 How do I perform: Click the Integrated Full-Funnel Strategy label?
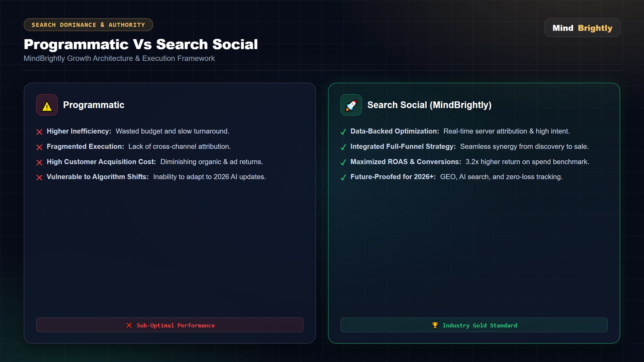pyautogui.click(x=403, y=146)
